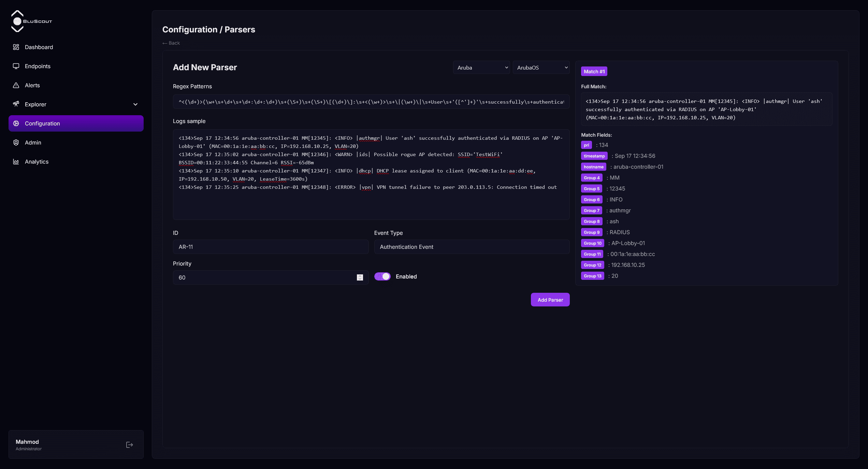Select the Dashboard grid icon
The width and height of the screenshot is (868, 469).
(16, 47)
